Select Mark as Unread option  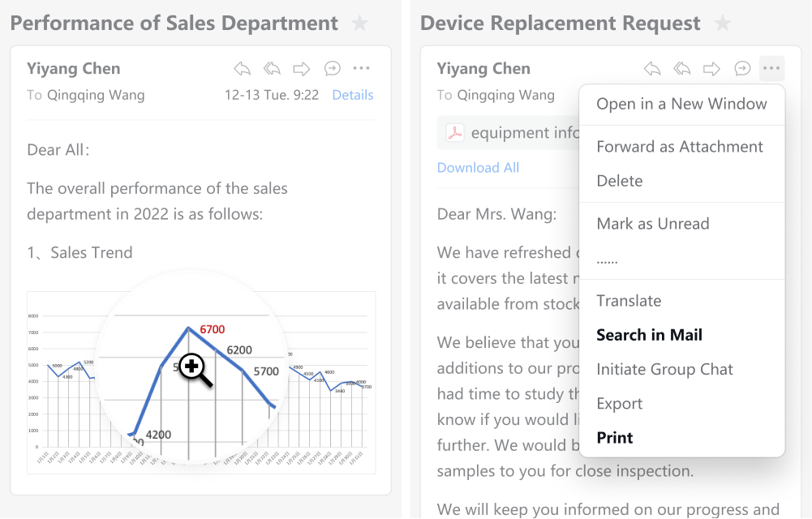click(653, 224)
